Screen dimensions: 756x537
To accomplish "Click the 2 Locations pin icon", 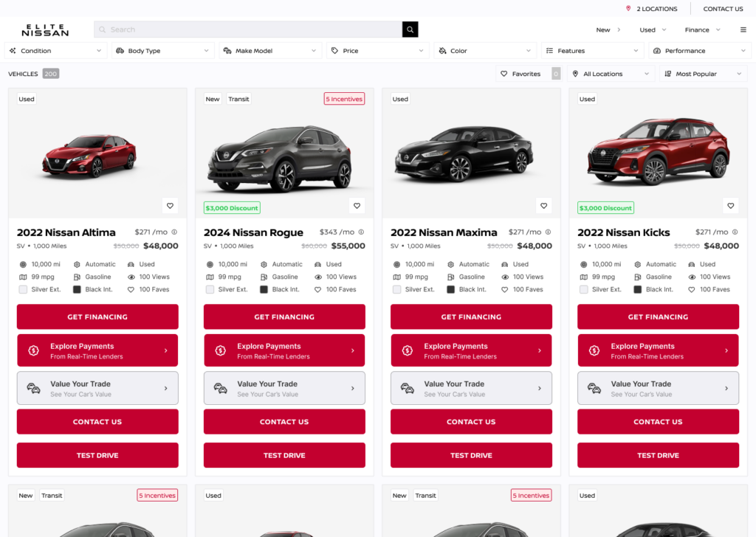I will coord(628,8).
